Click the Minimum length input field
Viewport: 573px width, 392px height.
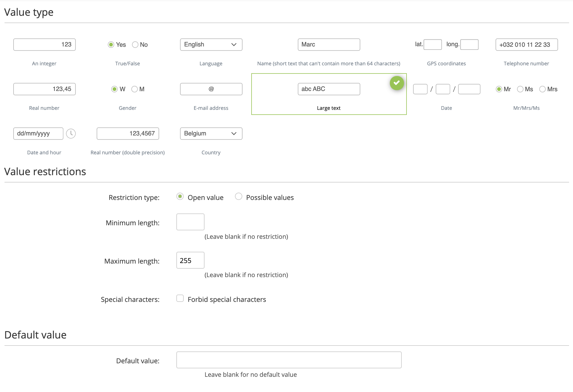(x=190, y=222)
